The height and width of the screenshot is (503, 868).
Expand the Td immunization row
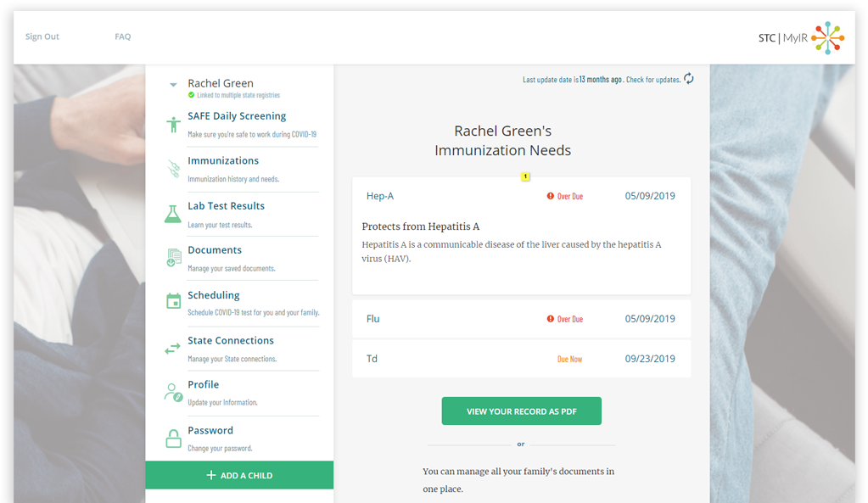pyautogui.click(x=521, y=359)
